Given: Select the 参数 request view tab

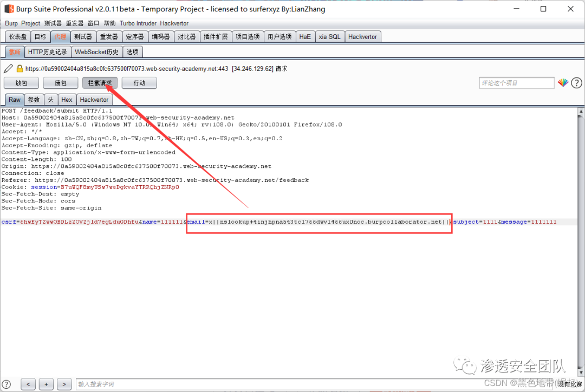Looking at the screenshot, I should click(x=34, y=100).
